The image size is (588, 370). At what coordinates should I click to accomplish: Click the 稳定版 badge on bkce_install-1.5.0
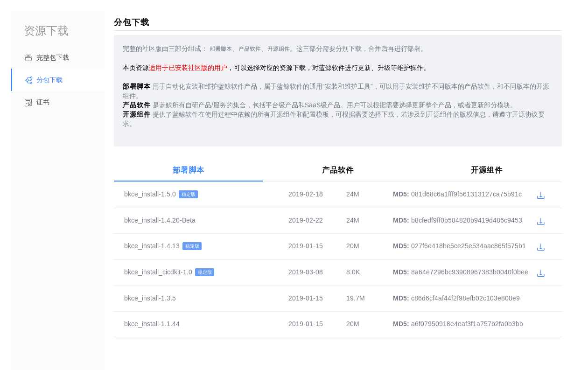point(188,194)
